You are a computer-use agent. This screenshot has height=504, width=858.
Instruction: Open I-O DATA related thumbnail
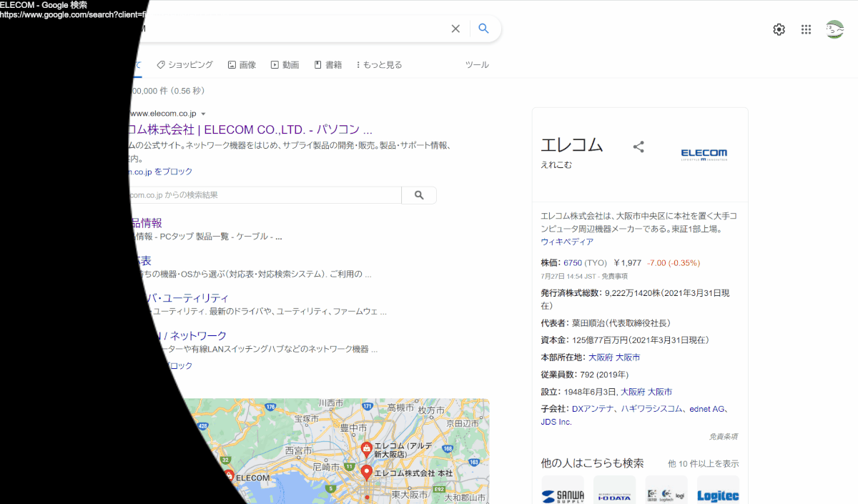[x=614, y=490]
